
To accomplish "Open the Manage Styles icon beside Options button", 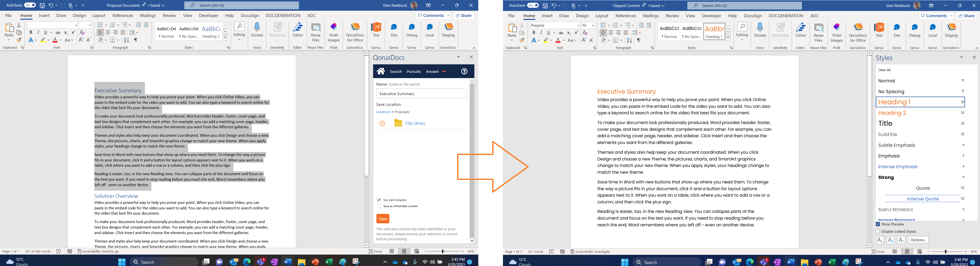I will coord(901,240).
